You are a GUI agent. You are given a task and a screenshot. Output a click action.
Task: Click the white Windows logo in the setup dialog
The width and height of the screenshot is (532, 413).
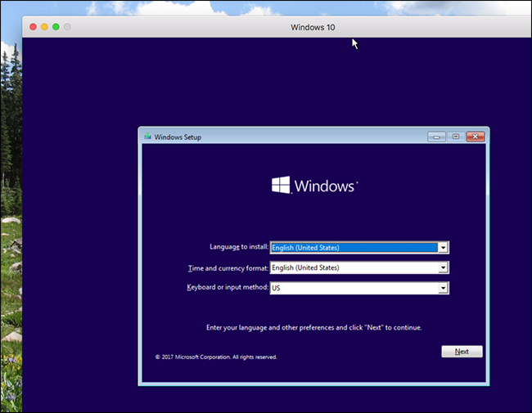[281, 185]
